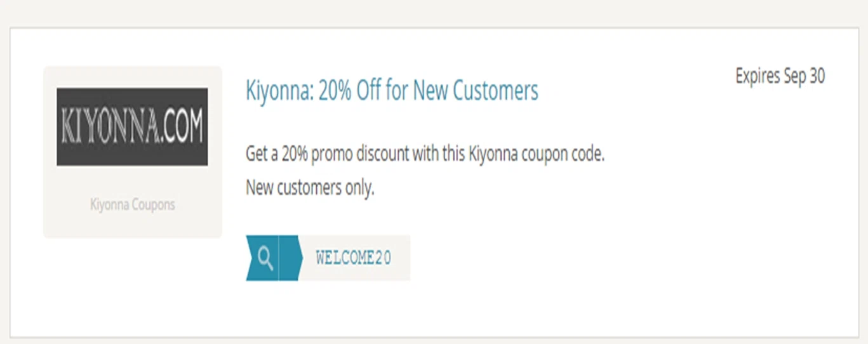Reveal the WELCOME20 coupon code
The image size is (868, 344).
[x=354, y=258]
